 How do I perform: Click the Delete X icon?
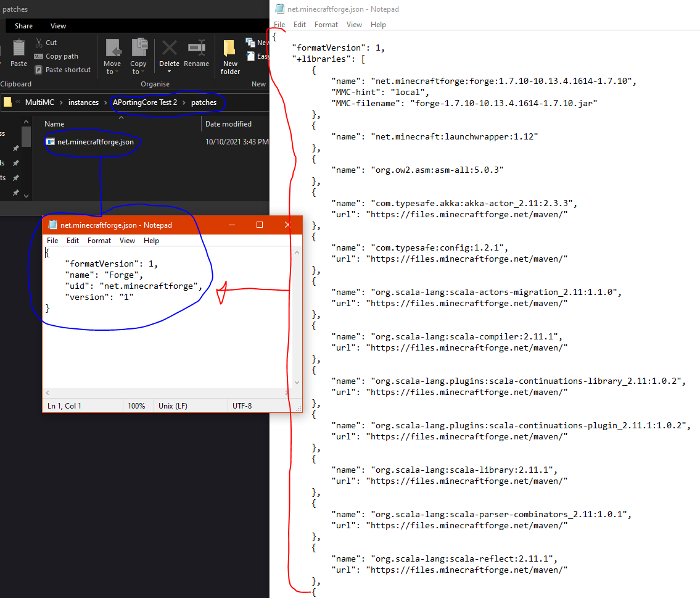pyautogui.click(x=169, y=48)
